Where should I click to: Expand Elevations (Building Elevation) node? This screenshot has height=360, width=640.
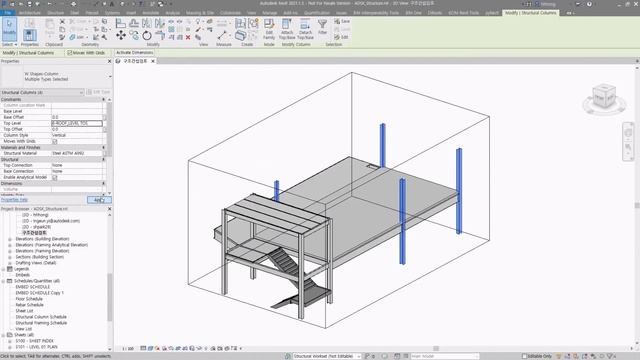10,239
